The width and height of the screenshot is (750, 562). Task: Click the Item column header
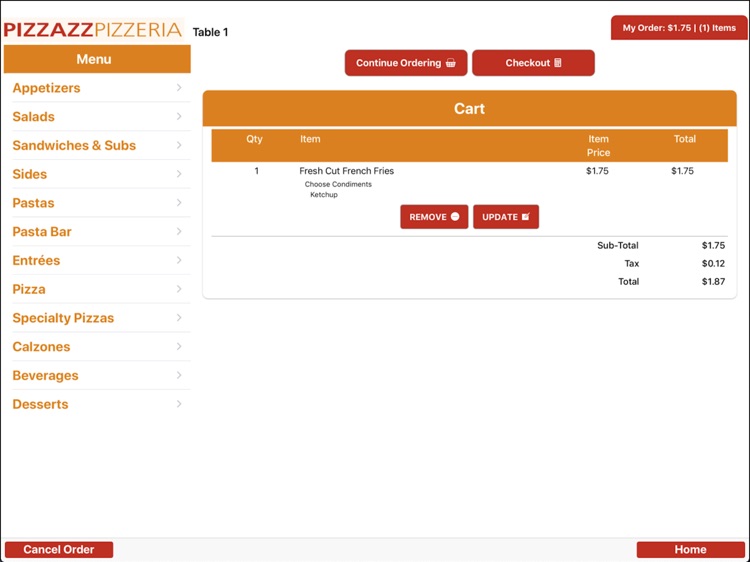tap(310, 139)
